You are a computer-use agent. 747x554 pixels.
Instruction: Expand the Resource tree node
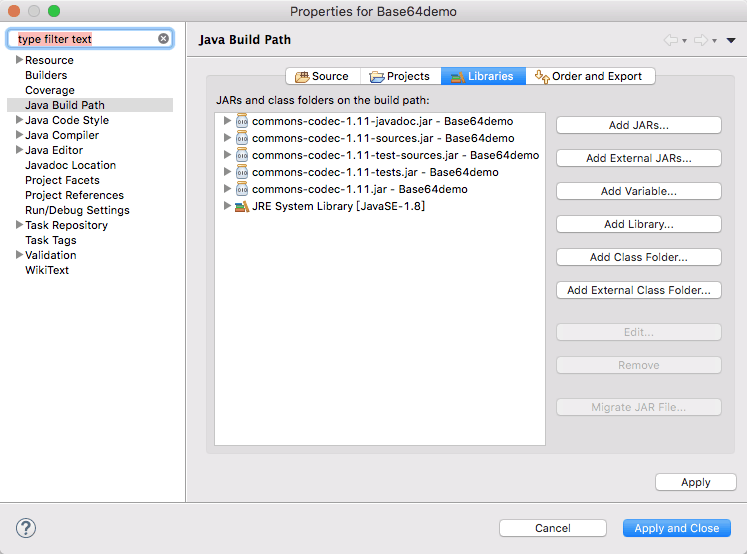pyautogui.click(x=20, y=60)
